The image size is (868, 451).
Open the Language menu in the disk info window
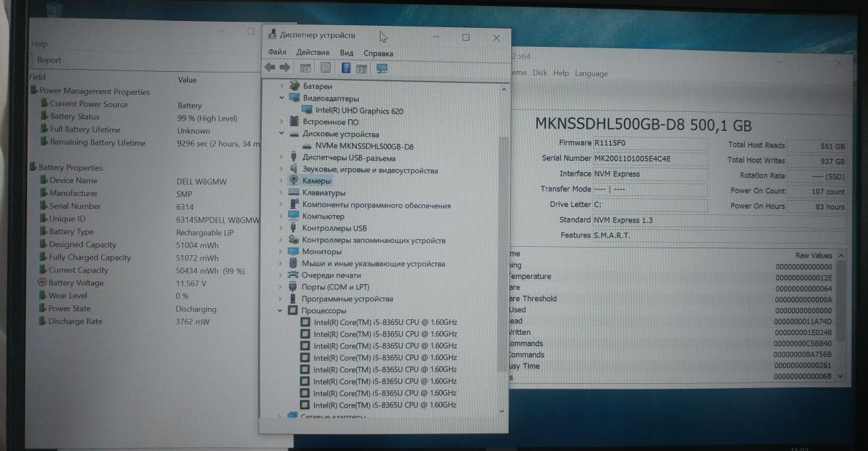[591, 73]
